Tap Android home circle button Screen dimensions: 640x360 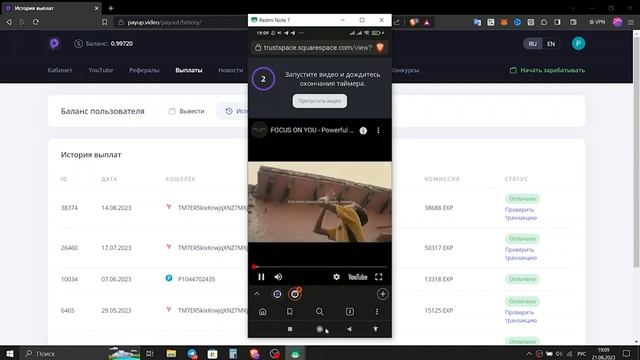tap(320, 329)
